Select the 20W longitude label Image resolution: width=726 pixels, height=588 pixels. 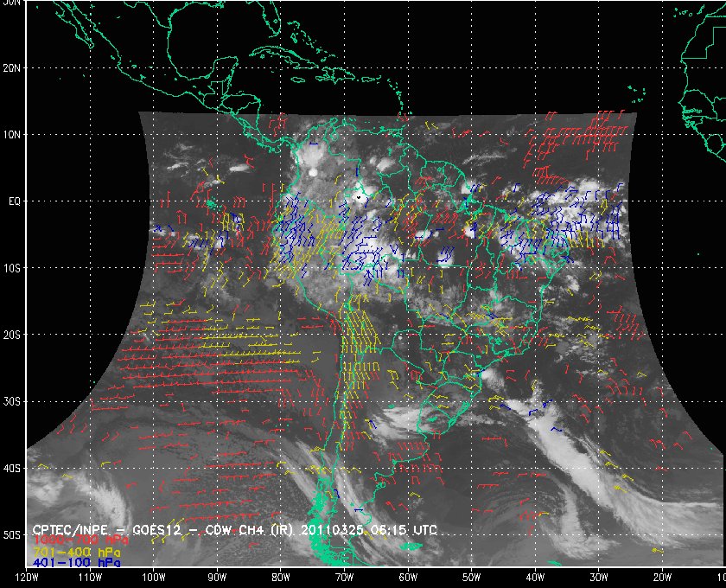pyautogui.click(x=662, y=578)
